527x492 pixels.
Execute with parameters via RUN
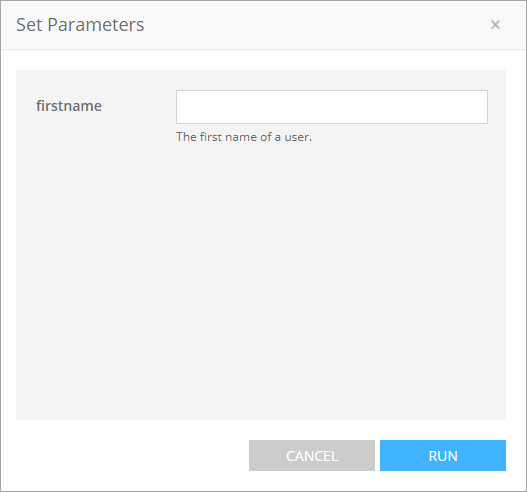pyautogui.click(x=443, y=455)
